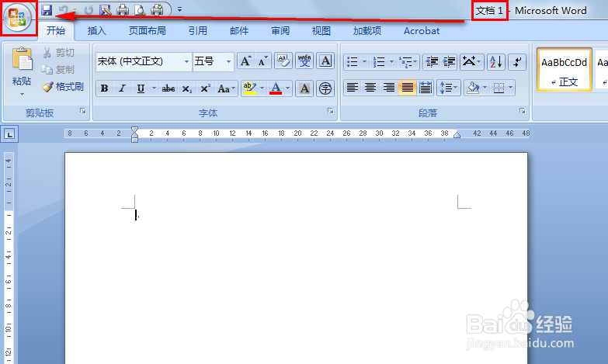Screen dimensions: 608x364
Task: Click the Numbering list icon
Action: coord(378,61)
